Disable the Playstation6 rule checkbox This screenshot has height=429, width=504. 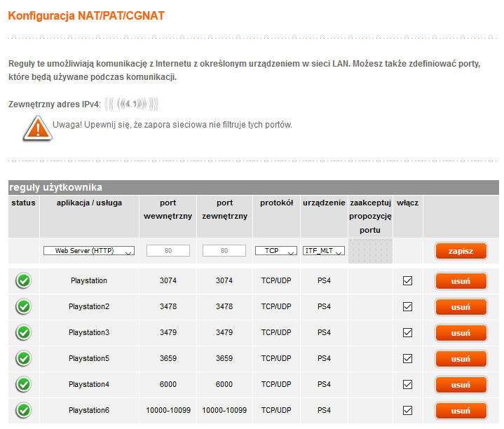pos(407,410)
